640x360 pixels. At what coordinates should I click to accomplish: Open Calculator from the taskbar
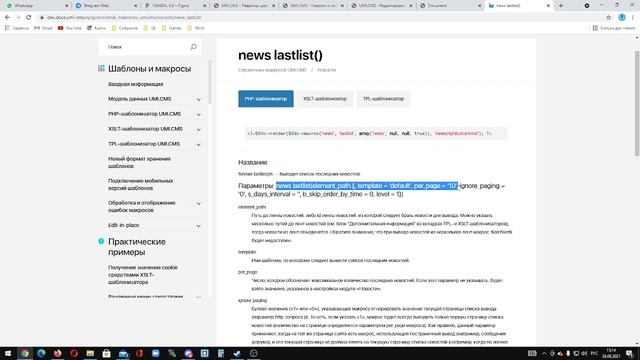221,353
